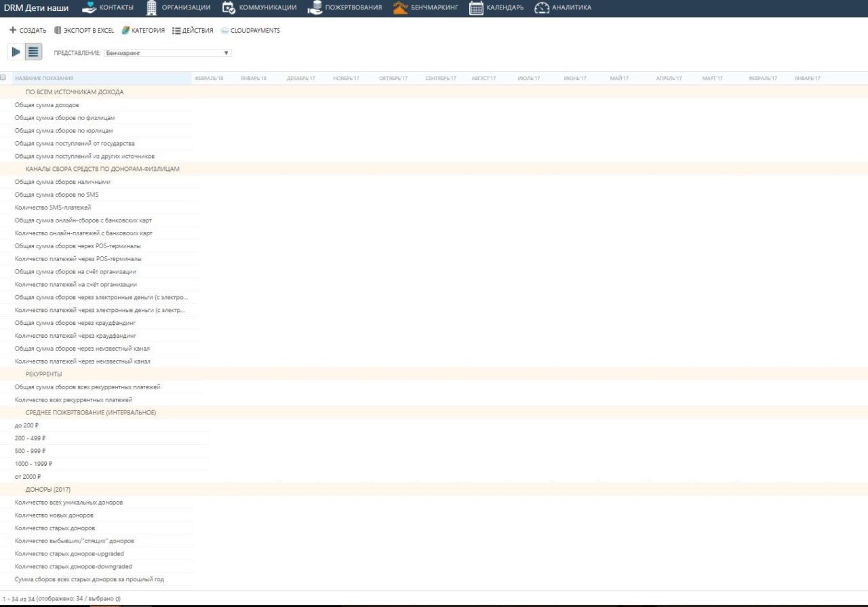Viewport: 868px width, 607px height.
Task: Click the orange Бенчмаркинг icon
Action: 400,7
